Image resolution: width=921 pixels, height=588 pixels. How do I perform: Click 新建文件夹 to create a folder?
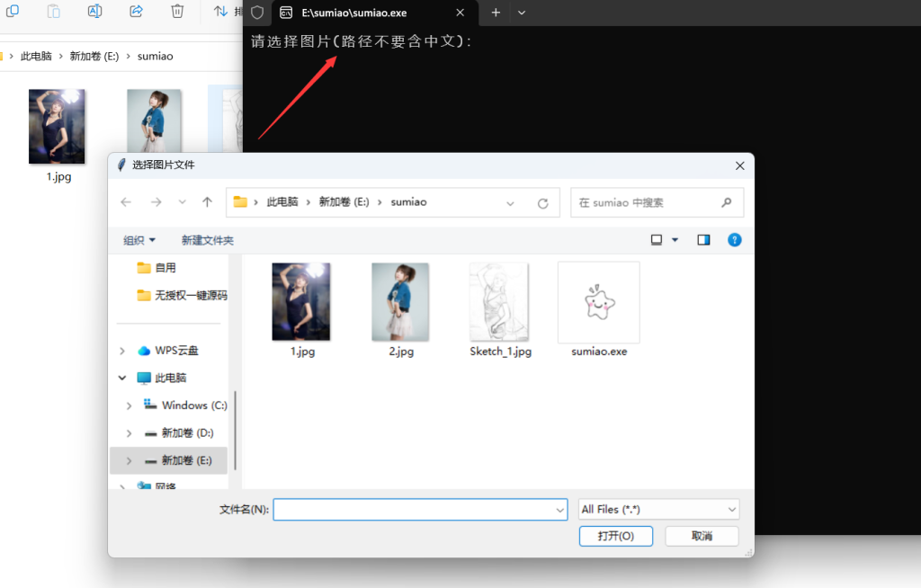(x=209, y=239)
